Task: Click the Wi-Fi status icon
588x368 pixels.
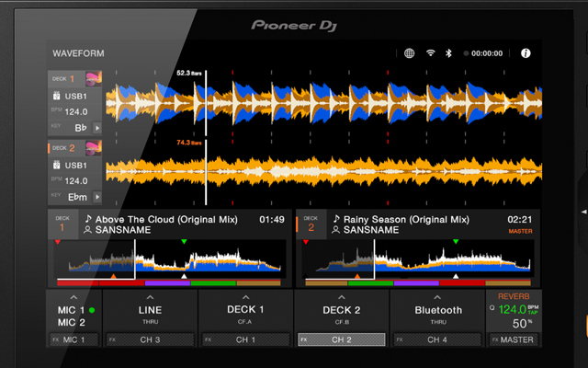Action: 430,53
